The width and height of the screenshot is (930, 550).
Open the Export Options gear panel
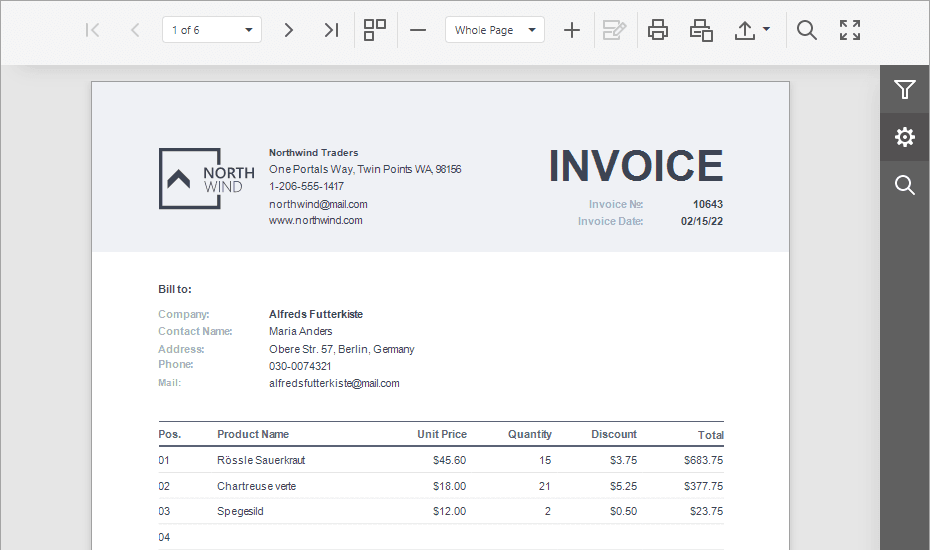pos(904,137)
